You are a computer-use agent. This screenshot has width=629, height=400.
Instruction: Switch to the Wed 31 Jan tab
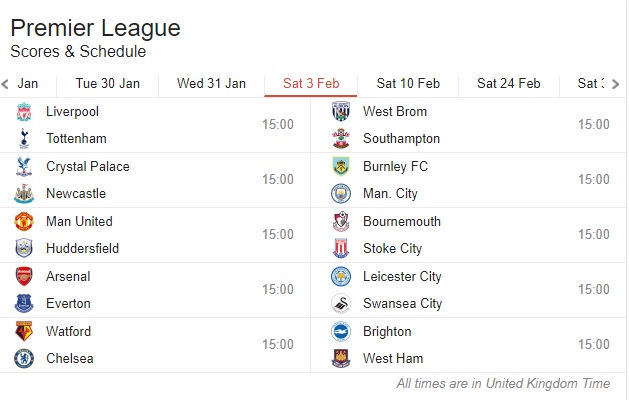pyautogui.click(x=211, y=84)
